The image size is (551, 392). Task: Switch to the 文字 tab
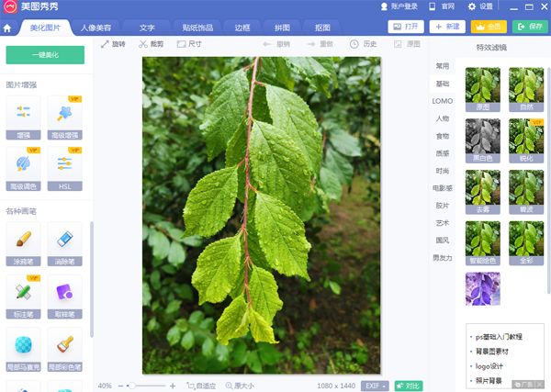(147, 28)
